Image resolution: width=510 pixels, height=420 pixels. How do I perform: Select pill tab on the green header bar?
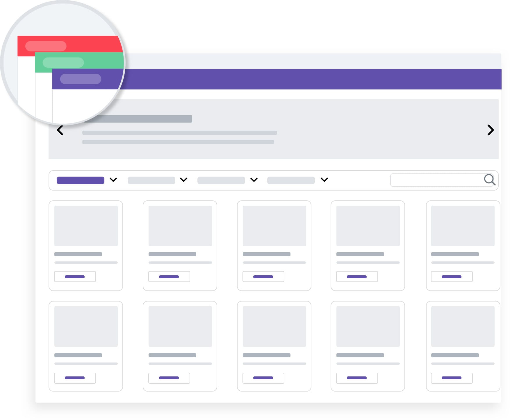tap(63, 62)
